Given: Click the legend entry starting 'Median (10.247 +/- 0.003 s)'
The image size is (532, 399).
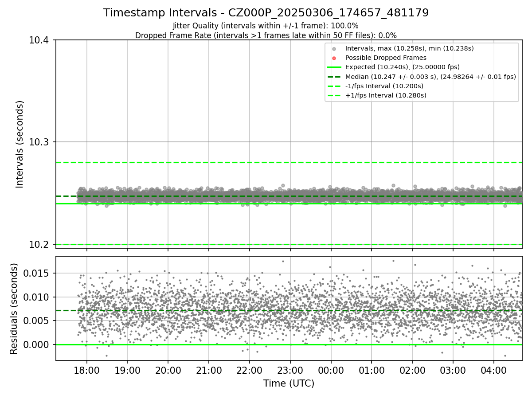Looking at the screenshot, I should [430, 77].
